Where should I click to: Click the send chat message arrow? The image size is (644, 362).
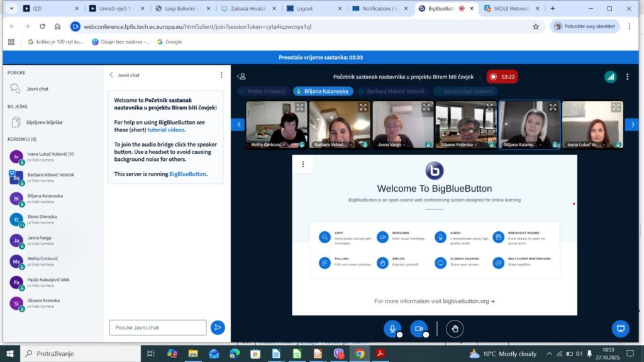pos(218,327)
